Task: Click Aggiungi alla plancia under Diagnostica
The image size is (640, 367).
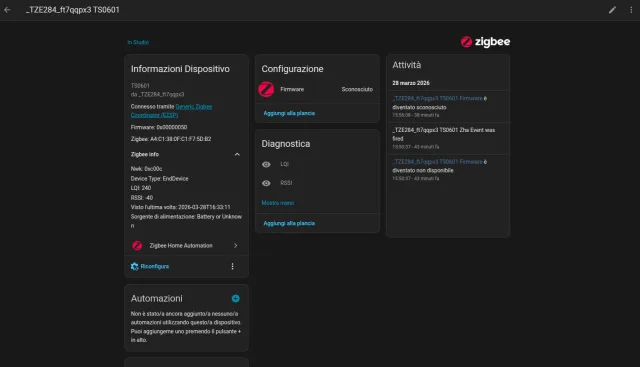Action: point(289,223)
